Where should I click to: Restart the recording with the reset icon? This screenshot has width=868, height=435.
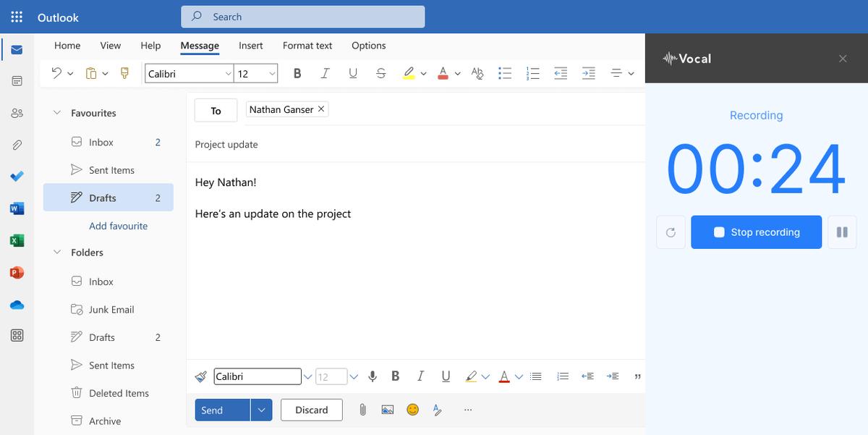click(x=671, y=232)
